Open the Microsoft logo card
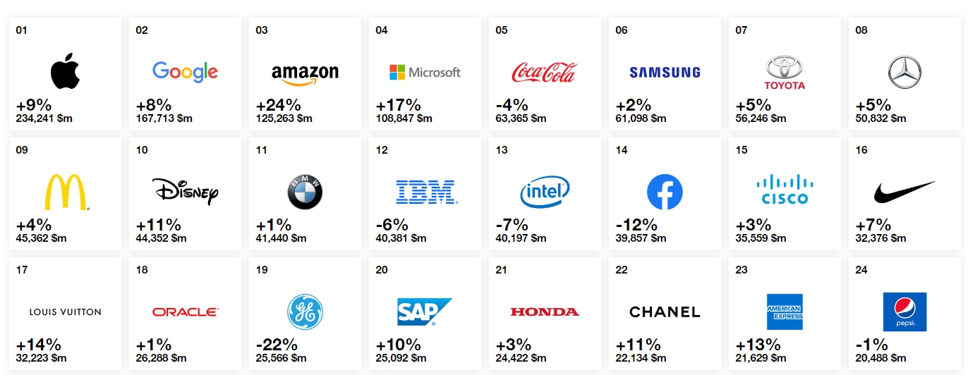 pyautogui.click(x=425, y=72)
